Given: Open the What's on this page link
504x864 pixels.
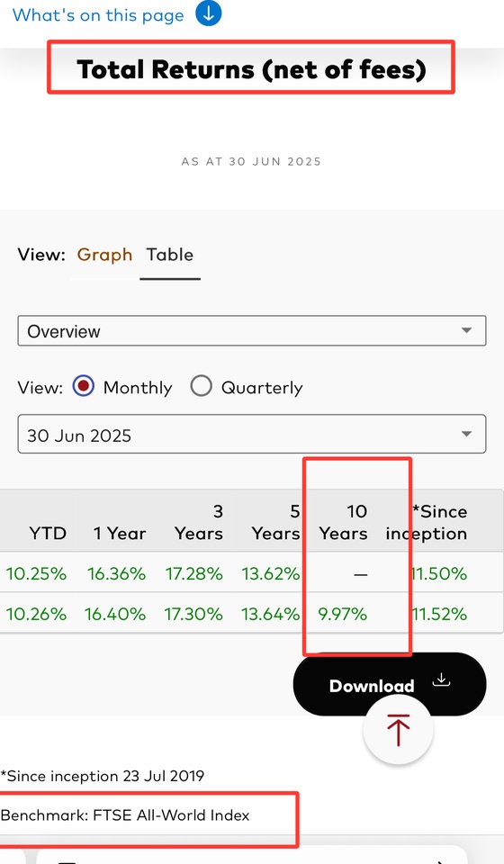Looking at the screenshot, I should pyautogui.click(x=98, y=15).
